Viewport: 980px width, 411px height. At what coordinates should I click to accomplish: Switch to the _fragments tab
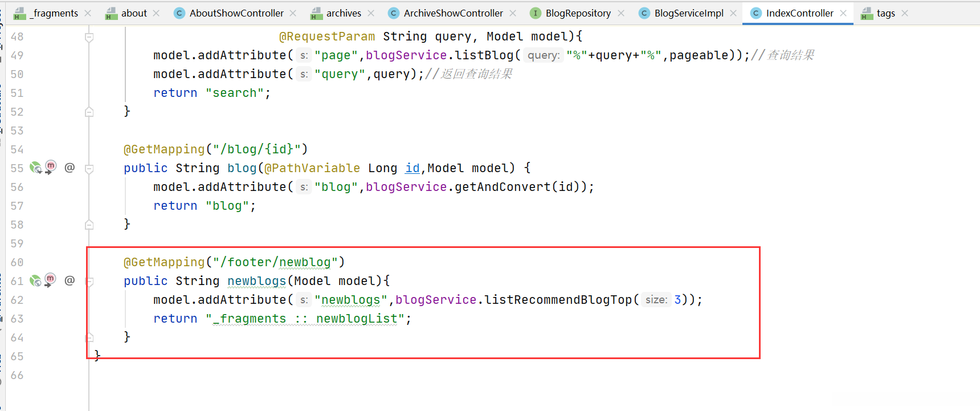52,13
